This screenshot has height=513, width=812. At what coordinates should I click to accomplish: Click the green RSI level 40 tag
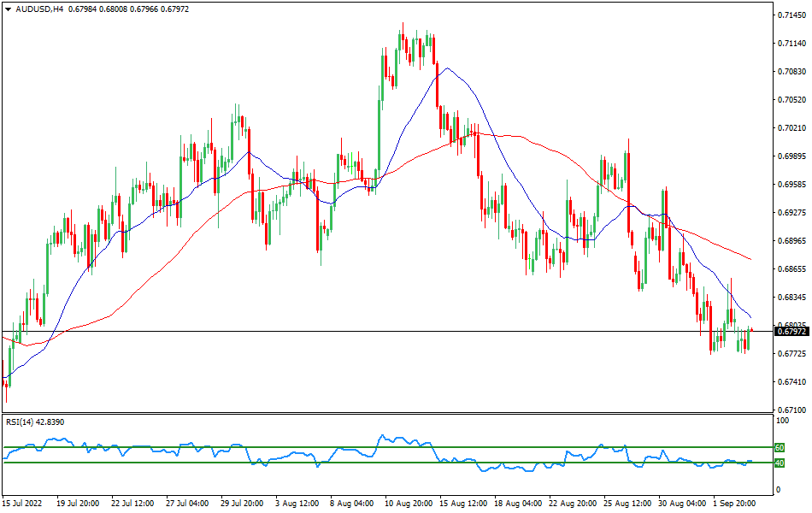click(x=779, y=463)
